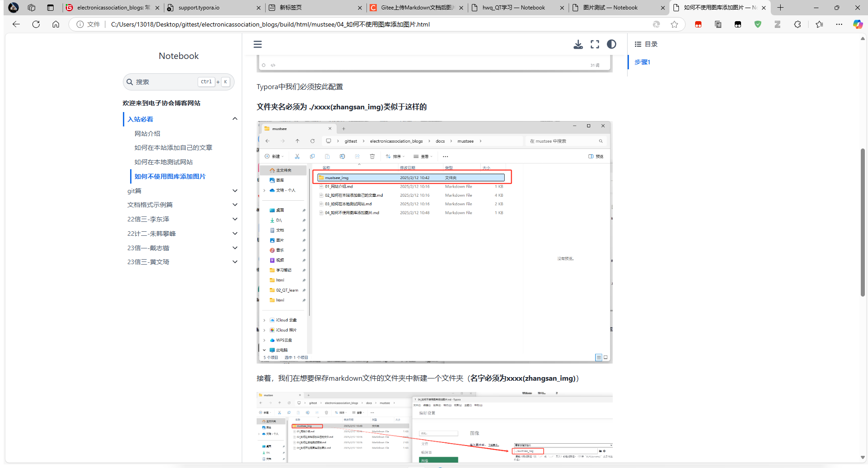Expand the git篇 section

point(235,191)
